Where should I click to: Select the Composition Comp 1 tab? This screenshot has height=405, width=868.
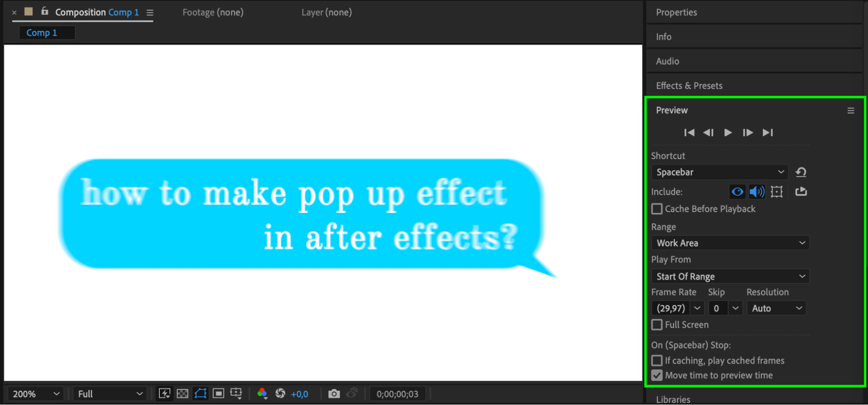[97, 13]
